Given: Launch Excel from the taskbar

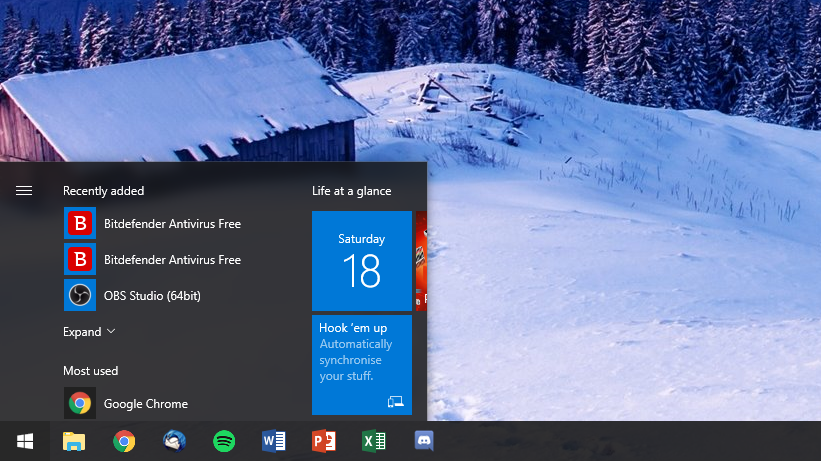Looking at the screenshot, I should (373, 441).
